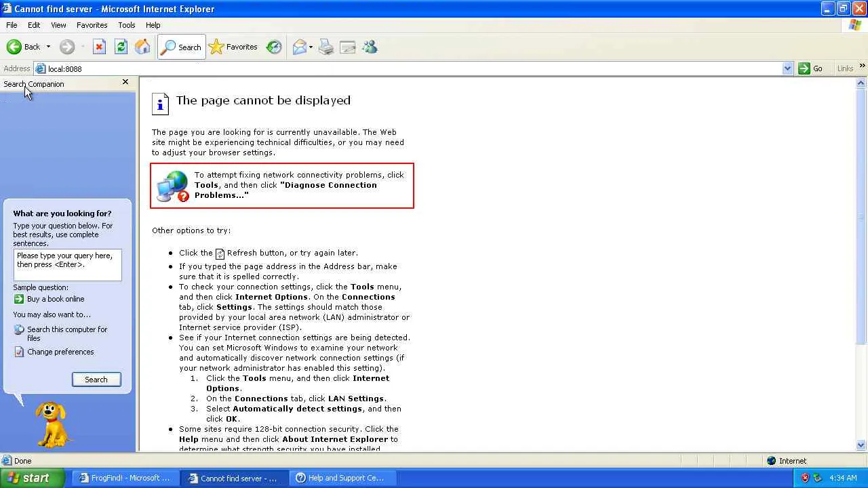This screenshot has width=868, height=488.
Task: Click the icon beside Search this computer for files
Action: (19, 330)
